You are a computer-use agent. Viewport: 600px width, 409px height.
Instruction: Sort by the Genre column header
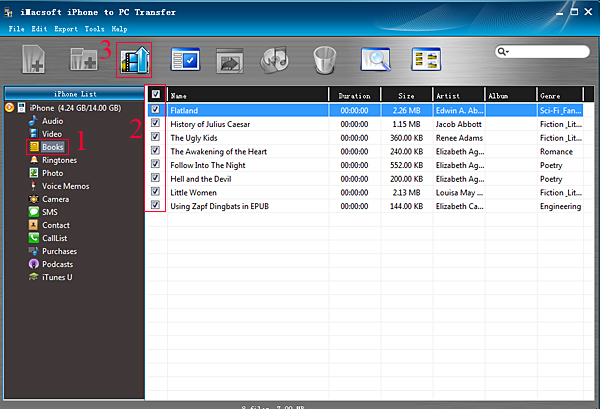point(560,96)
